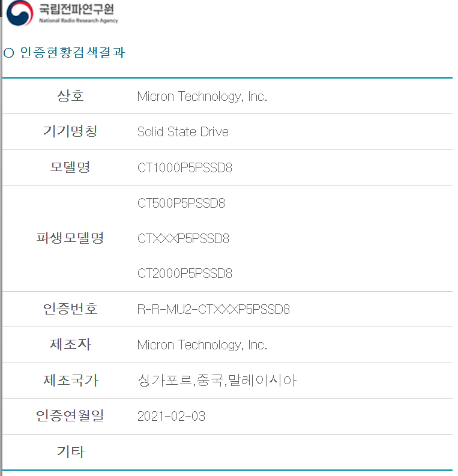Image resolution: width=458 pixels, height=476 pixels.
Task: Select the 상호 row label
Action: 70,96
